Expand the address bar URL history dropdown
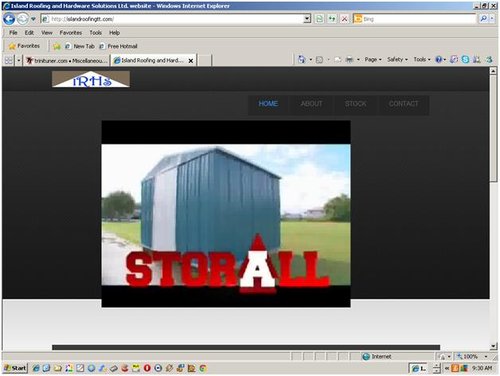 [x=307, y=19]
